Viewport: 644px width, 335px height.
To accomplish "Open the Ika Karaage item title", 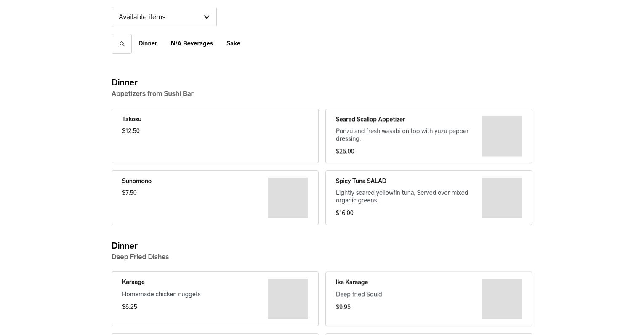I will 352,282.
